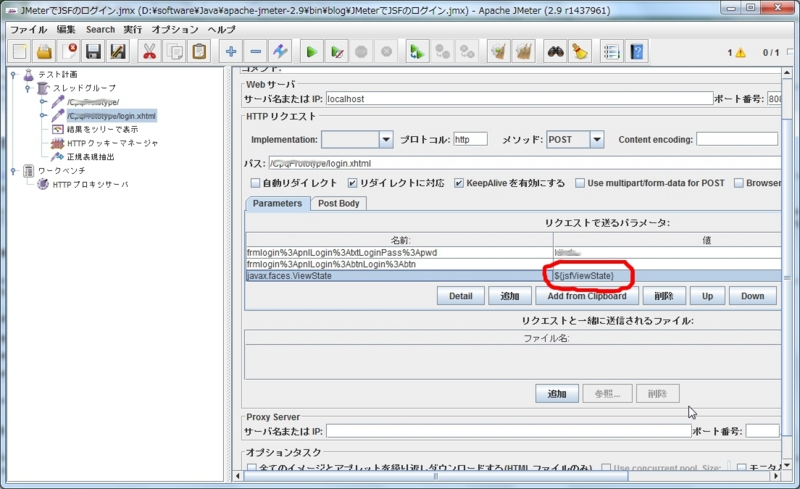The width and height of the screenshot is (800, 489).
Task: Move parameter with Up button
Action: click(x=707, y=296)
